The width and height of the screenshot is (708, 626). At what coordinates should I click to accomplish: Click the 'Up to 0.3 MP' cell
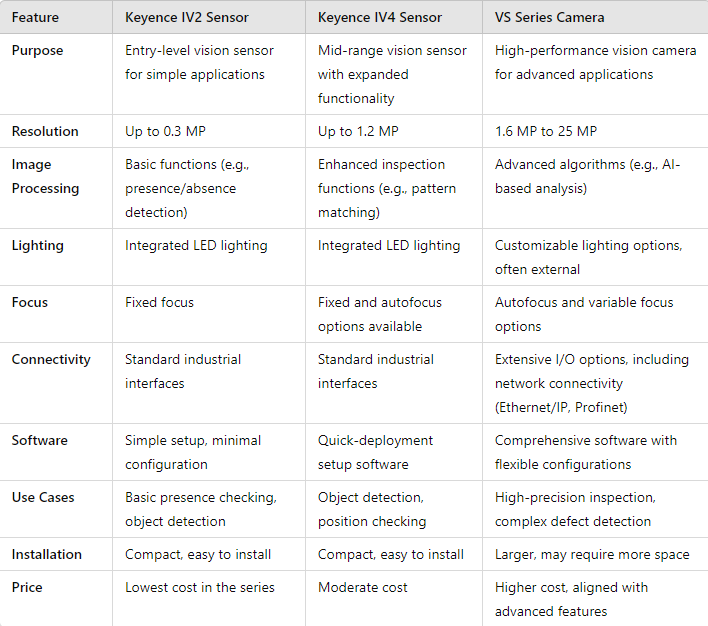[165, 131]
